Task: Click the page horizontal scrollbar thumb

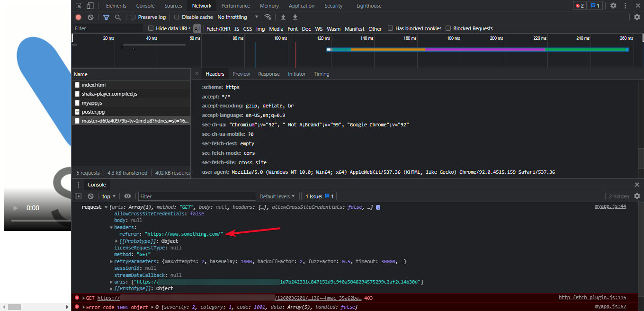Action: click(x=14, y=307)
